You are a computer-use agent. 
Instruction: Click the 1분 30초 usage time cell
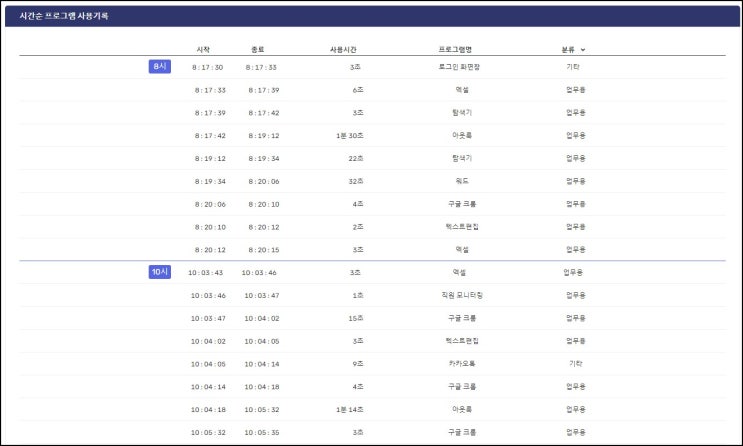[x=350, y=136]
